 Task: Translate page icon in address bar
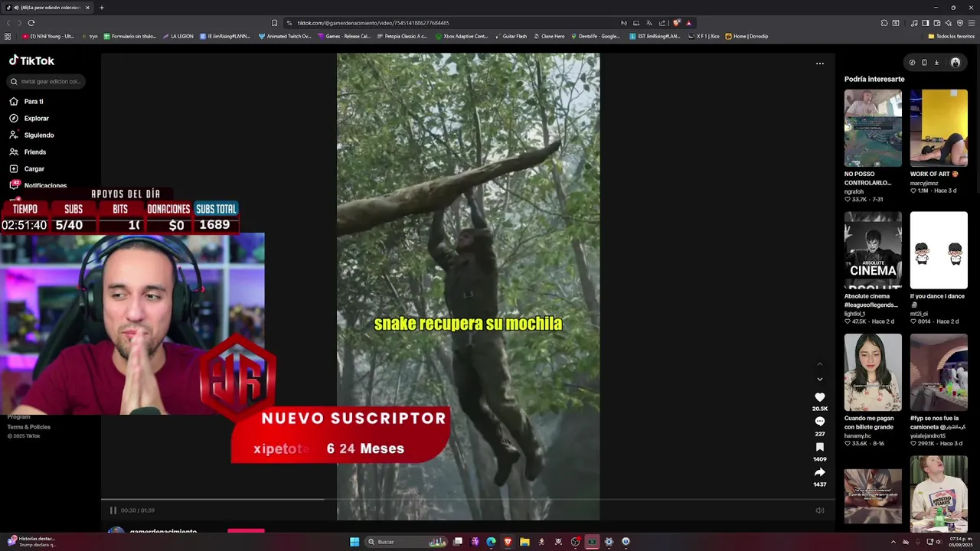648,23
